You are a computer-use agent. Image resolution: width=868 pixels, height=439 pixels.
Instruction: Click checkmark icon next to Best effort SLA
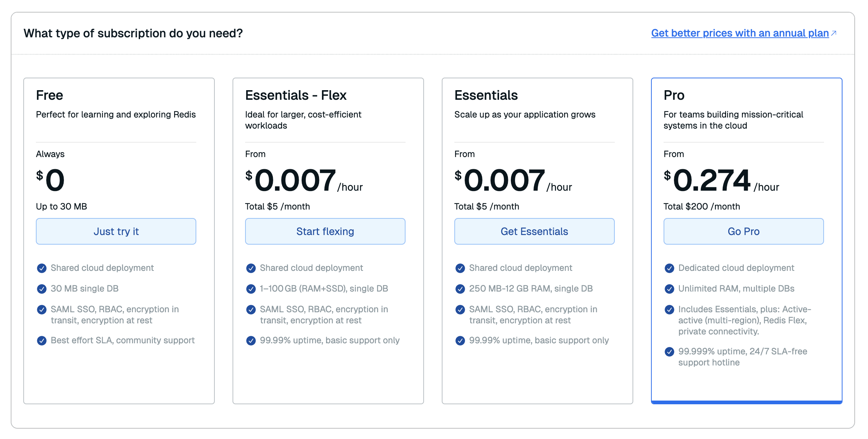[x=42, y=341]
